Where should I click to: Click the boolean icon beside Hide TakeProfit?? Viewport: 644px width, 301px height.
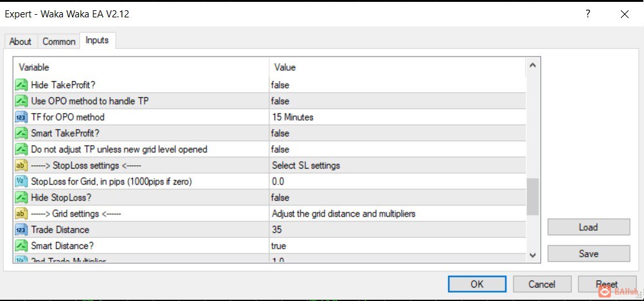pyautogui.click(x=21, y=85)
